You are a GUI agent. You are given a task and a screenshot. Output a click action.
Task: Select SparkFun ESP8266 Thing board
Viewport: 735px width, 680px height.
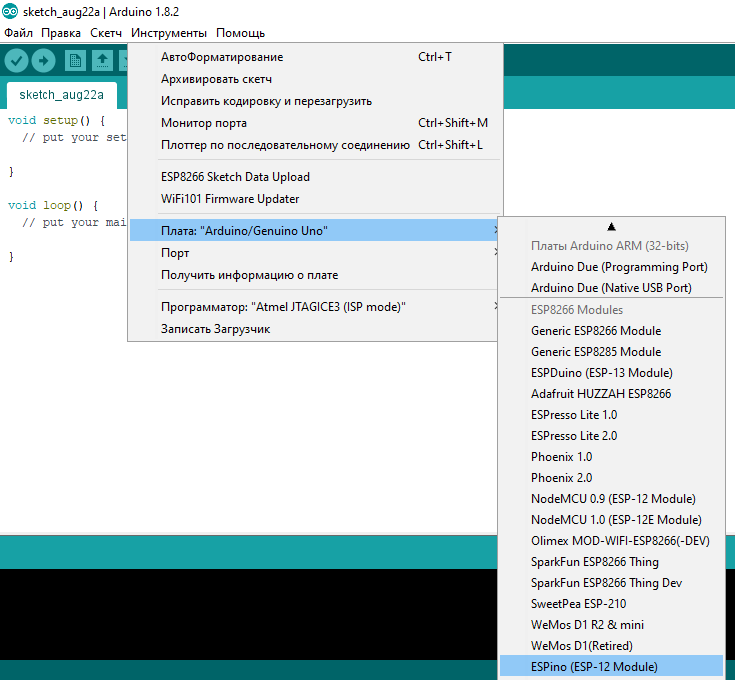612,562
